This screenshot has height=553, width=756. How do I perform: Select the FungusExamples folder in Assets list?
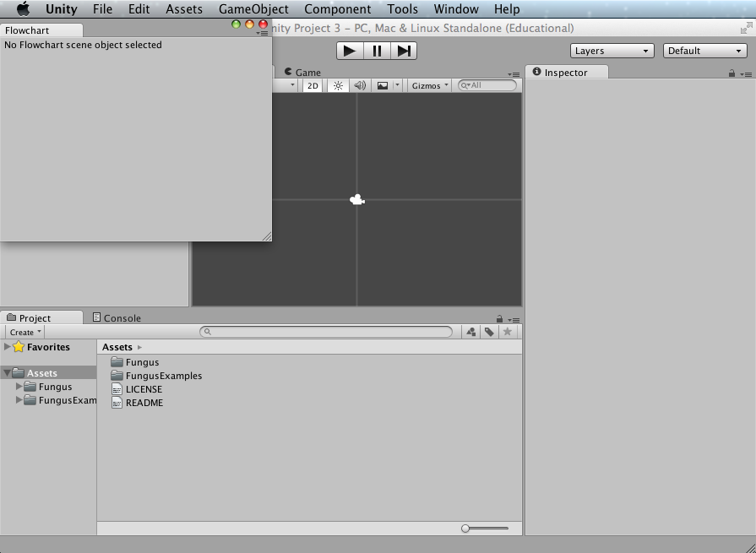tap(156, 376)
